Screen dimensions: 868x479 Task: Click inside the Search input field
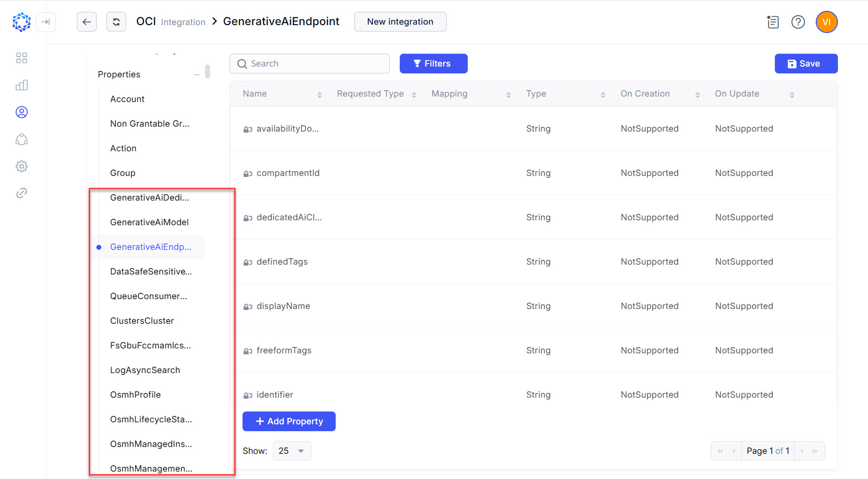pyautogui.click(x=310, y=64)
